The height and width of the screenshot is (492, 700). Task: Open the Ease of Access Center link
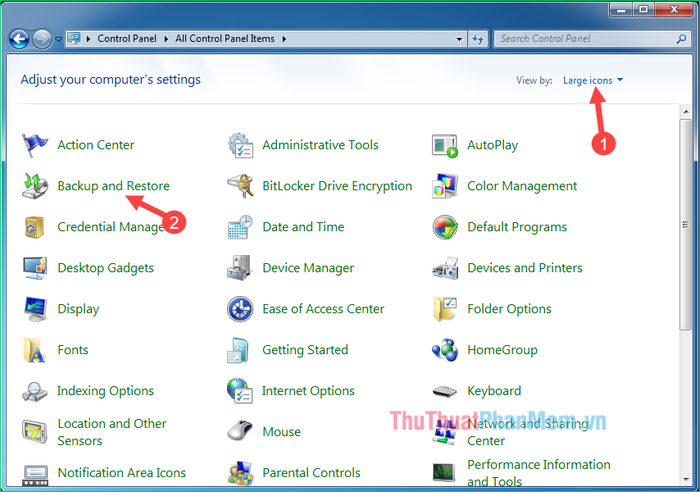(x=323, y=309)
